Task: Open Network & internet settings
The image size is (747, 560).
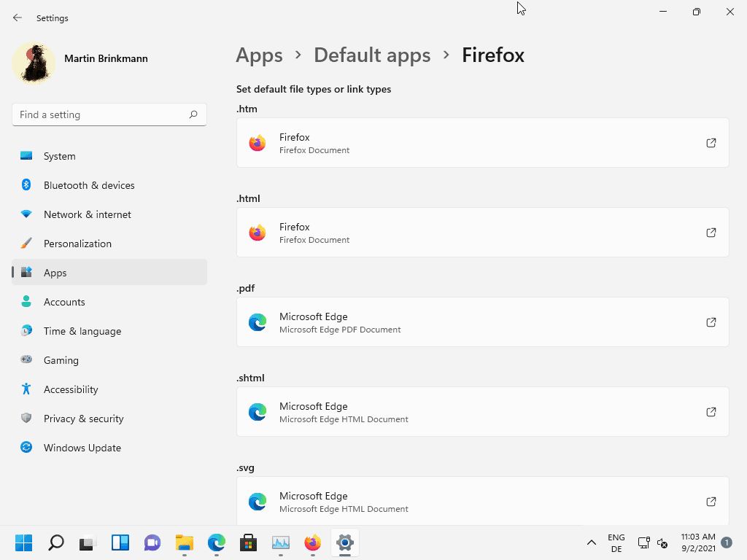Action: [x=109, y=214]
